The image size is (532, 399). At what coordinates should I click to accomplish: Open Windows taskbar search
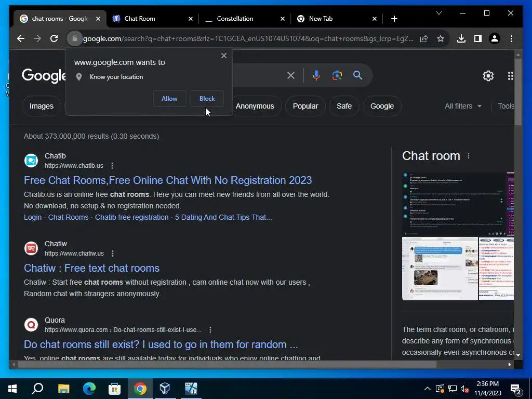[37, 389]
